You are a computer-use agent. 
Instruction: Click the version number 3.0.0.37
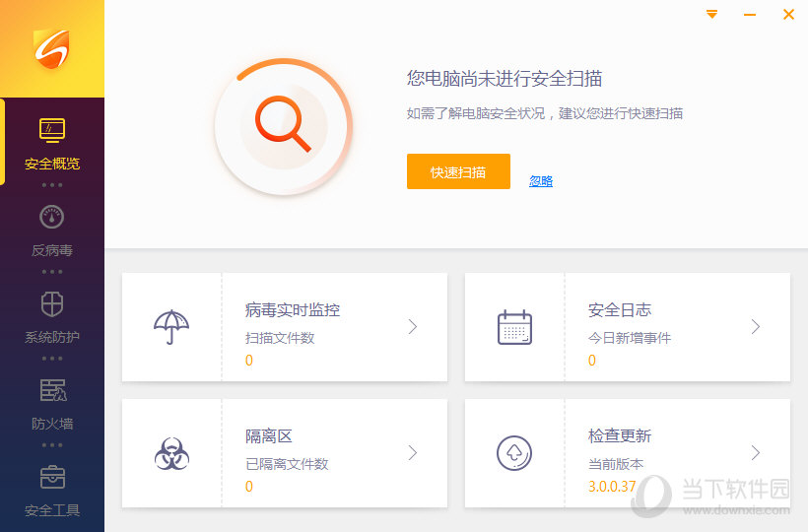pyautogui.click(x=613, y=486)
